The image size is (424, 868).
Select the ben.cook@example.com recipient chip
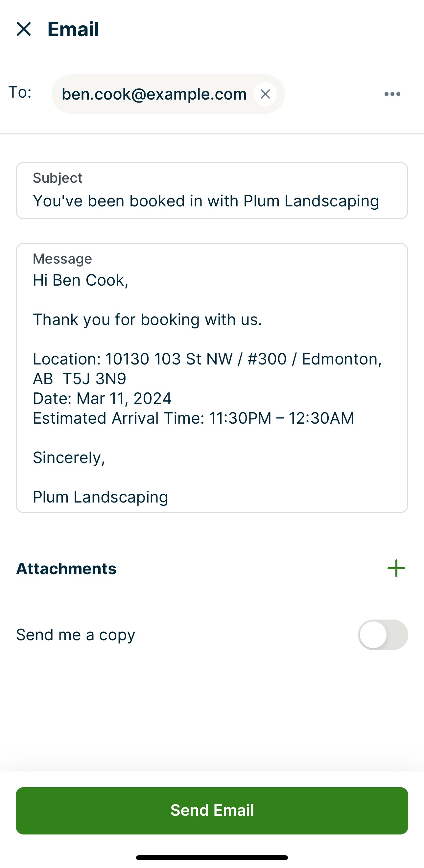154,94
